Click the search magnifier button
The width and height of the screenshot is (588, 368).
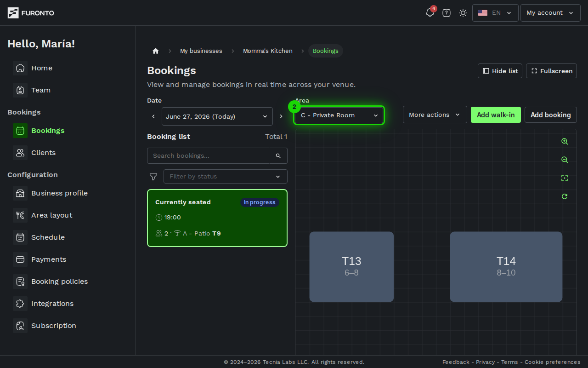(x=278, y=155)
